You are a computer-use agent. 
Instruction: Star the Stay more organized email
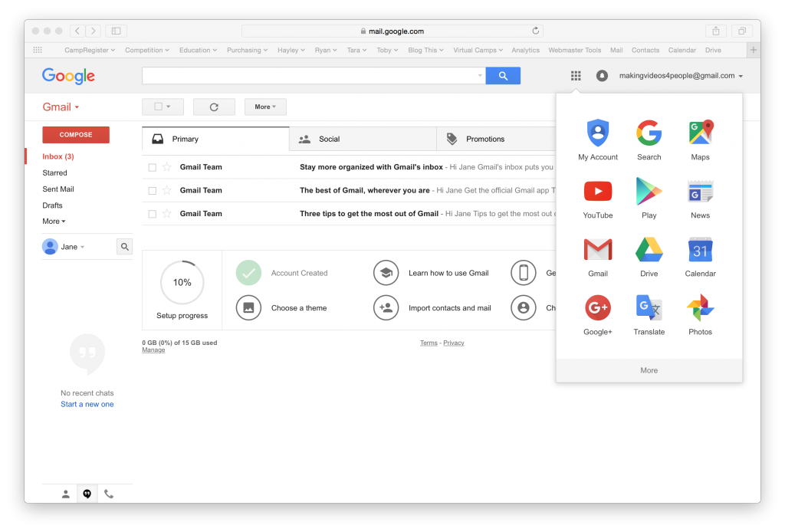click(166, 166)
